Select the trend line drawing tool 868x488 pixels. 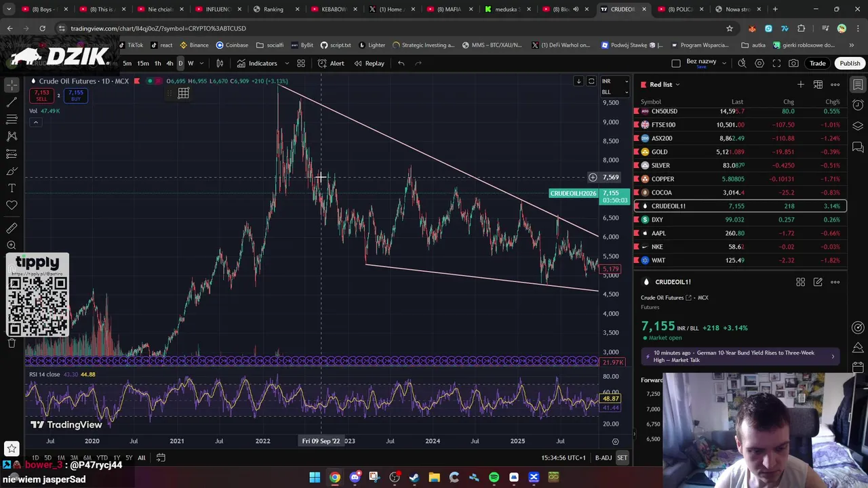point(12,102)
